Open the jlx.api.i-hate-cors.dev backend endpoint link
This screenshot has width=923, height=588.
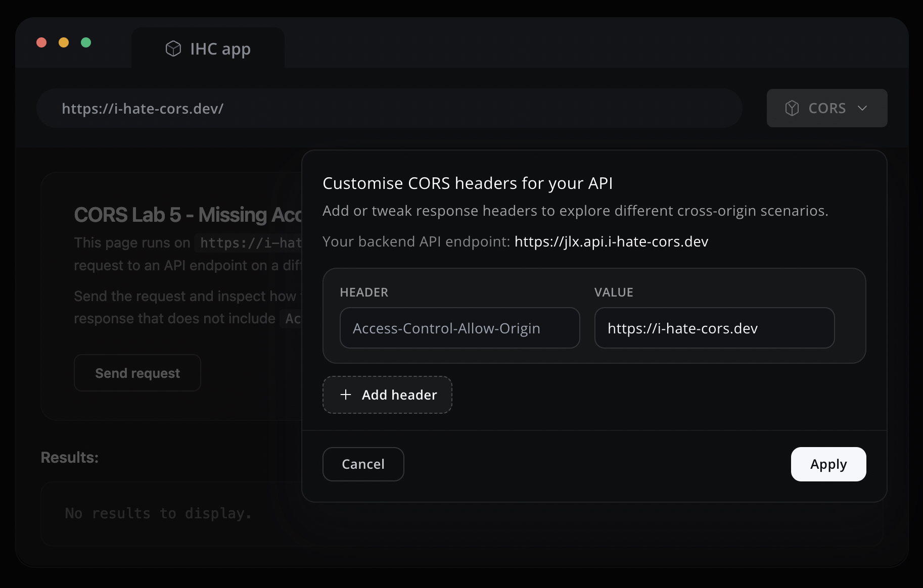(611, 241)
